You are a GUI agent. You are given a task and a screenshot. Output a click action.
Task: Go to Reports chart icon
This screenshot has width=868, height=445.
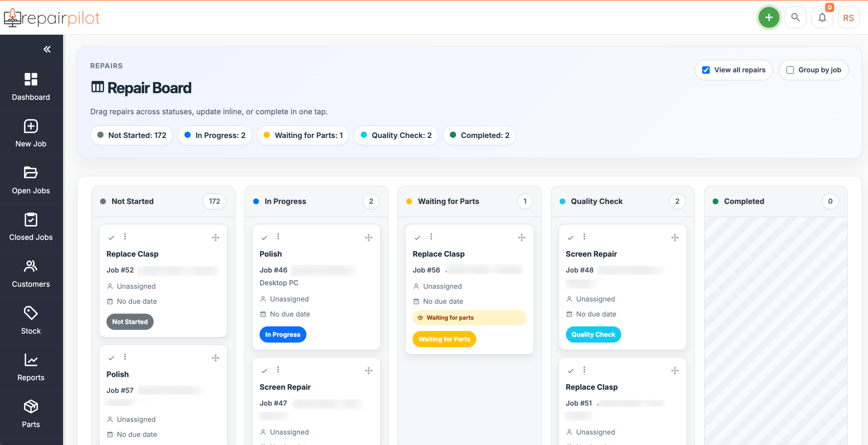coord(31,360)
